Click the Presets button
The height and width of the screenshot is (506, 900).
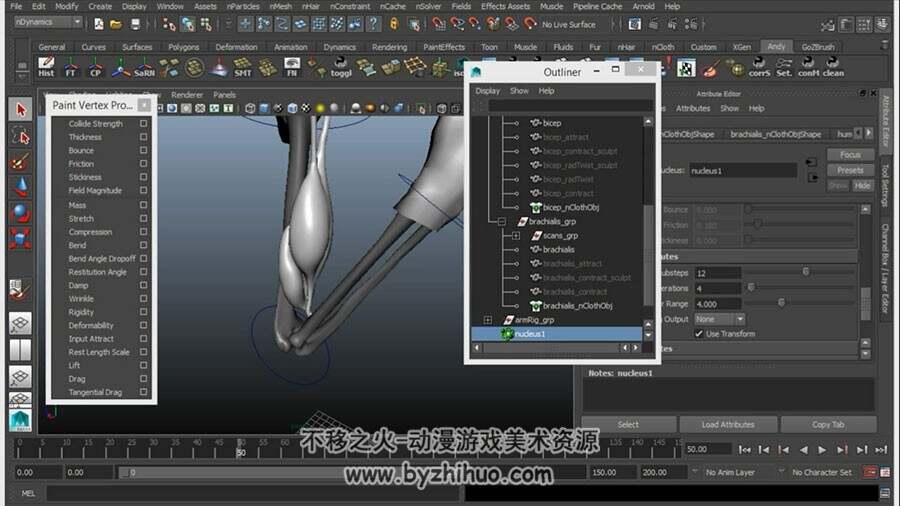(850, 170)
